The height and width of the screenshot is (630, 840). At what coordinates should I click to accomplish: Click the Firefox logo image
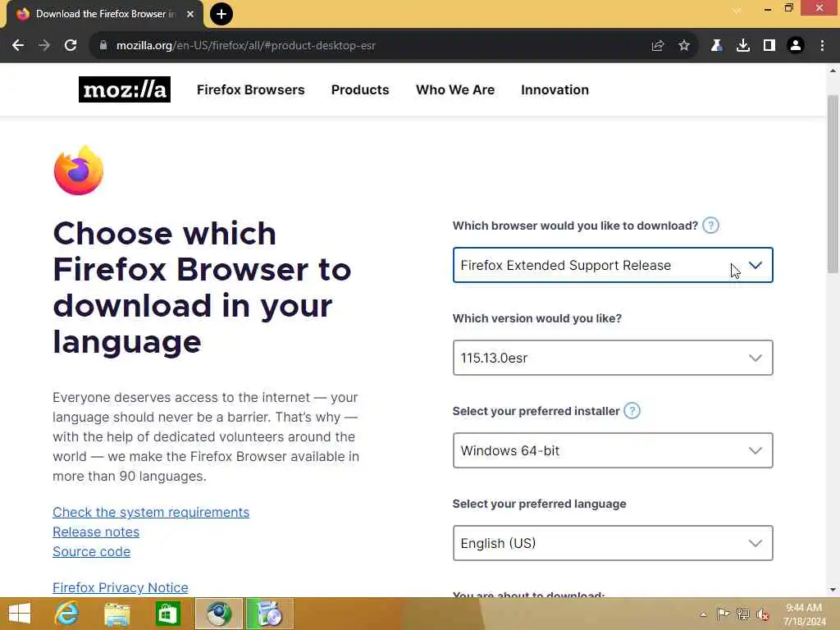point(79,171)
